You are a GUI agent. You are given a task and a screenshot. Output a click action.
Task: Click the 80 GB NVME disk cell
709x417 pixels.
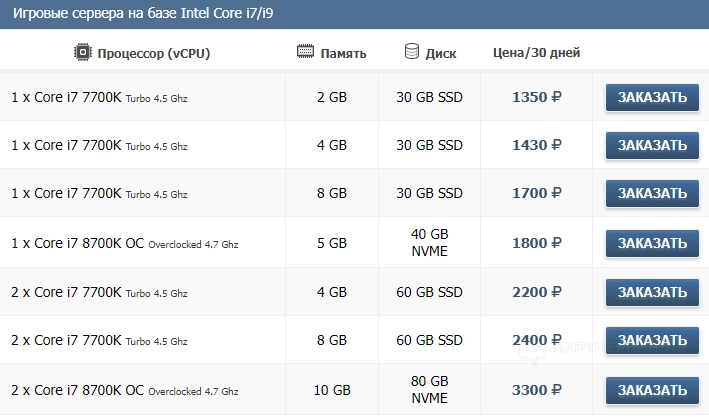click(430, 389)
